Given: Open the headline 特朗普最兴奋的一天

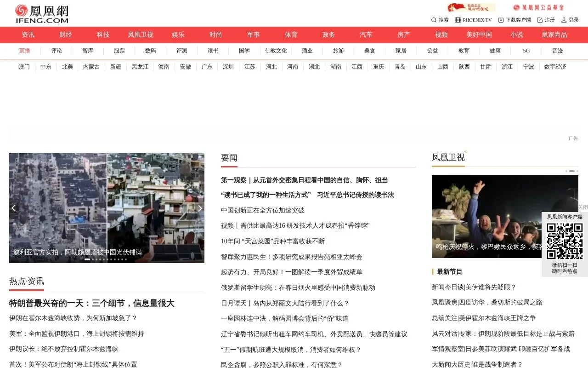Looking at the screenshot, I should pos(91,303).
